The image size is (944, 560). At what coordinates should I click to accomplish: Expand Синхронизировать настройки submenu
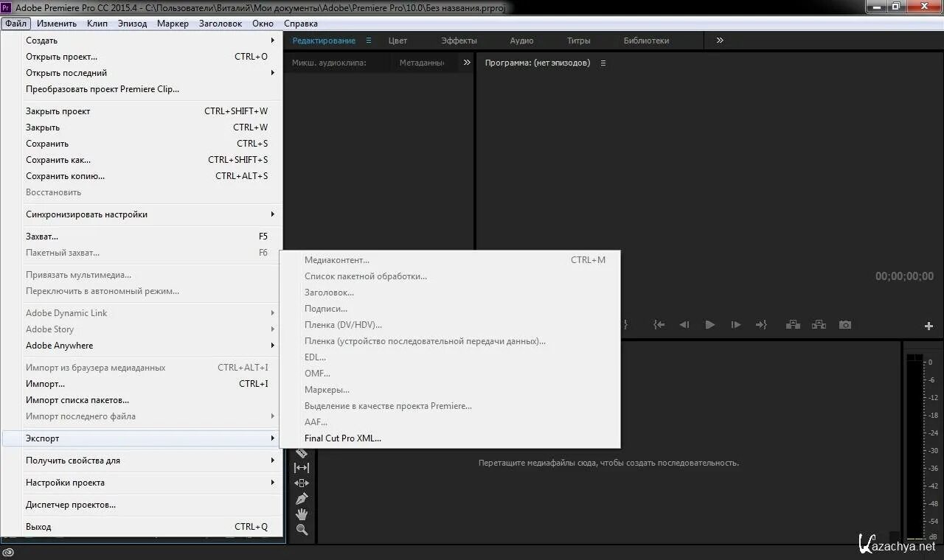pyautogui.click(x=272, y=214)
